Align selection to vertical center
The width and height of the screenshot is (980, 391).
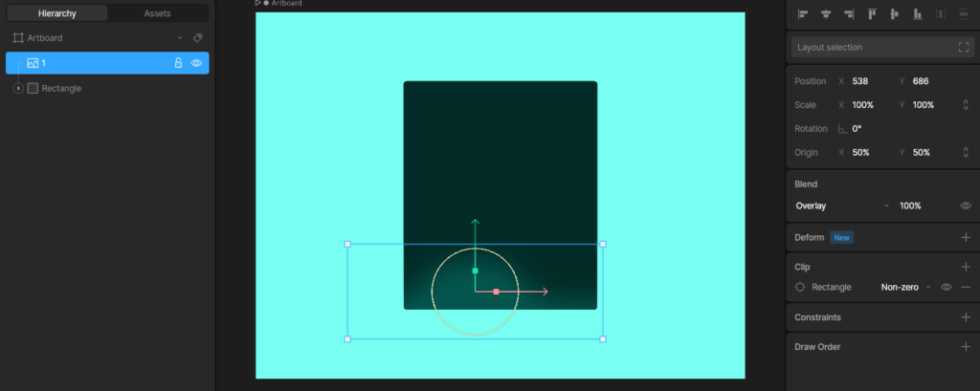point(895,14)
